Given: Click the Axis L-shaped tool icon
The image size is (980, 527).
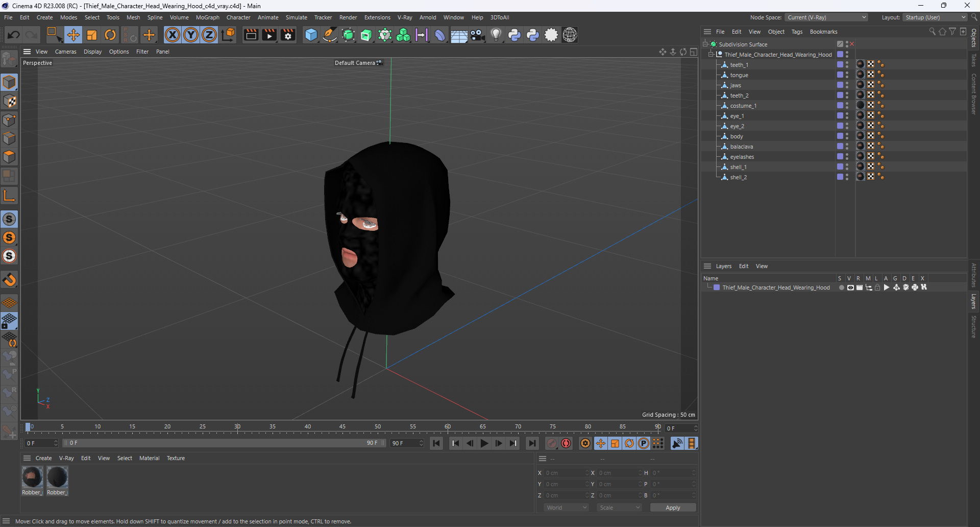Looking at the screenshot, I should click(9, 196).
